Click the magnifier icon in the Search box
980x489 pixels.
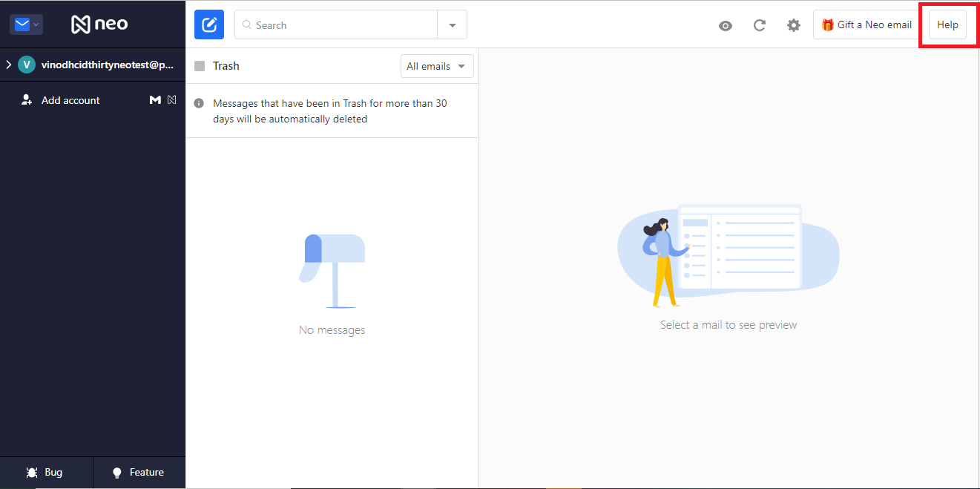(x=247, y=24)
